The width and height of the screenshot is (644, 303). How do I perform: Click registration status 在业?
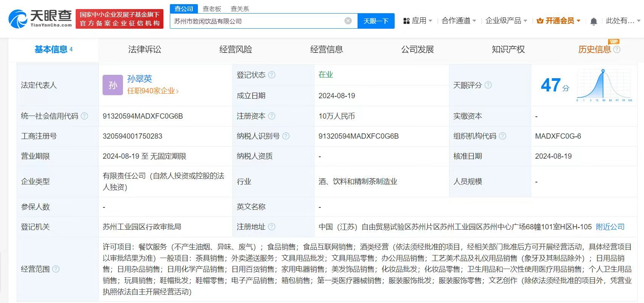[x=325, y=74]
